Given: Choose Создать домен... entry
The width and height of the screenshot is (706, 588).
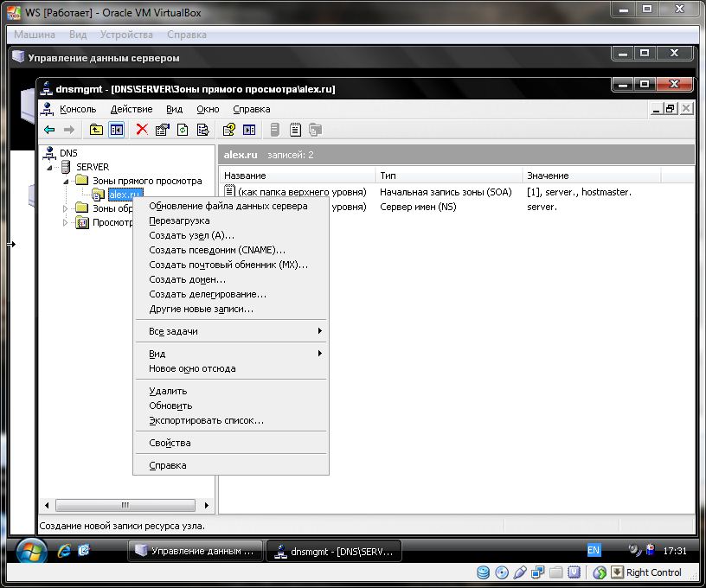Looking at the screenshot, I should click(231, 279).
